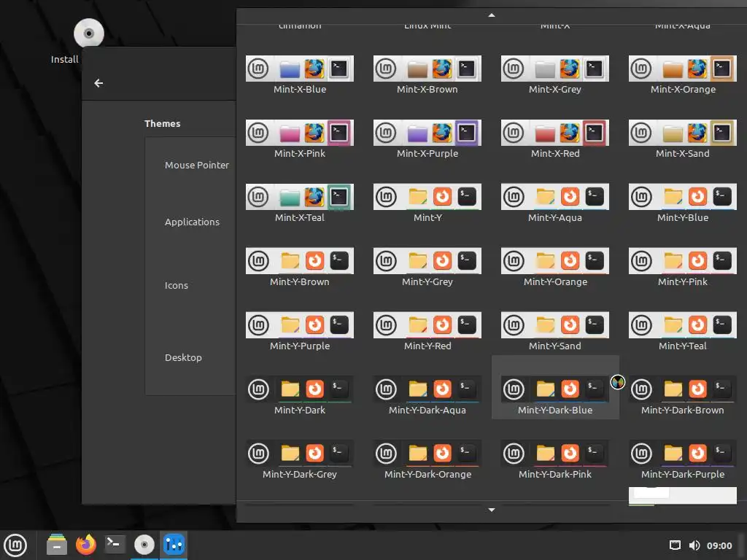Click the up arrow above the theme list
Viewport: 747px width, 560px height.
[x=492, y=15]
